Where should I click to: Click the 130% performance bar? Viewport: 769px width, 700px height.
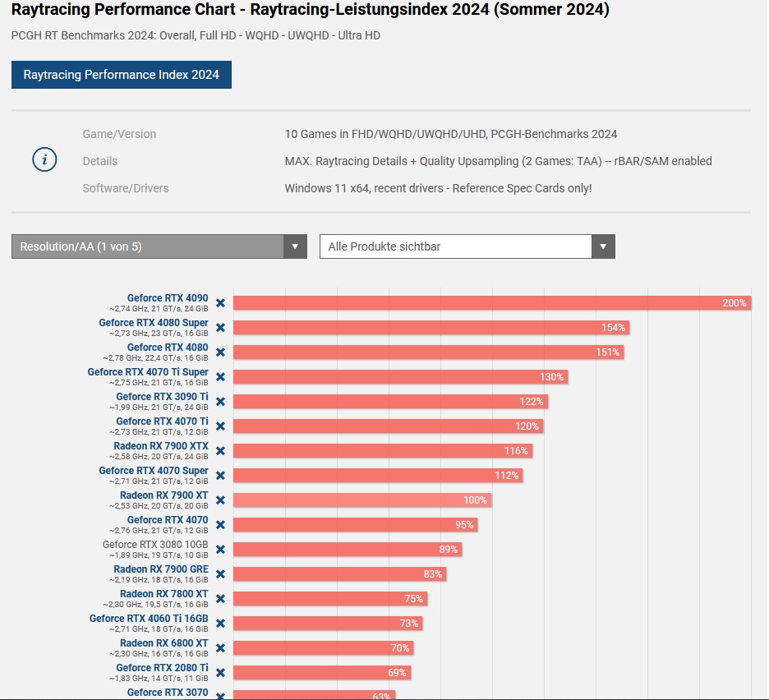click(x=401, y=377)
